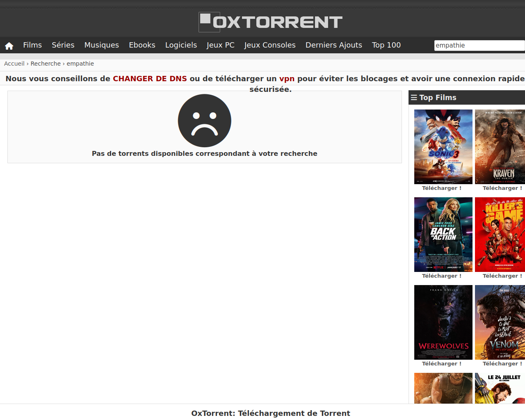Open the LE 24 JUILLET poster thumbnail
The height and width of the screenshot is (420, 525).
[x=500, y=388]
